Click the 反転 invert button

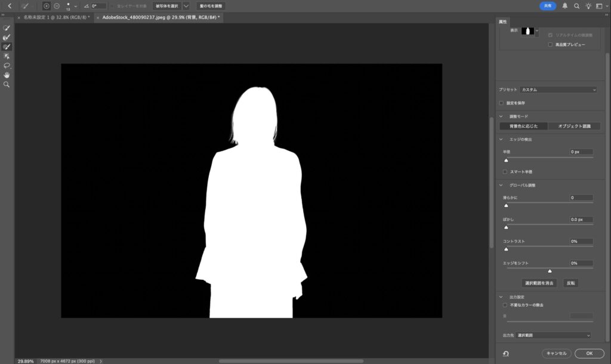pos(571,283)
